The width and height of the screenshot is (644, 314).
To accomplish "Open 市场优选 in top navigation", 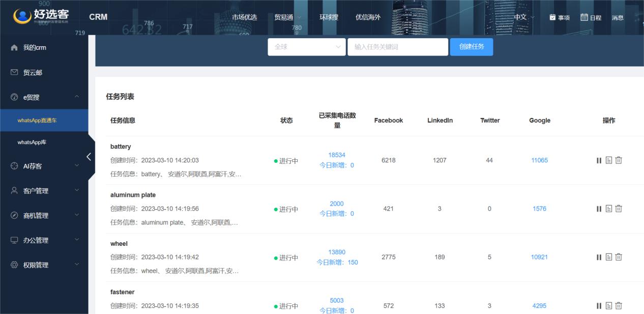I will (x=244, y=17).
